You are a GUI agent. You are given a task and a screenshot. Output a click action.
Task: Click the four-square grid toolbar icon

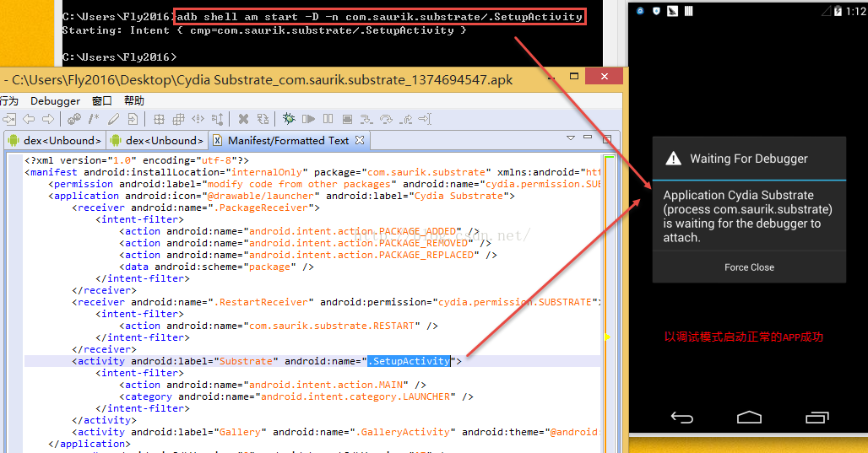pyautogui.click(x=159, y=119)
